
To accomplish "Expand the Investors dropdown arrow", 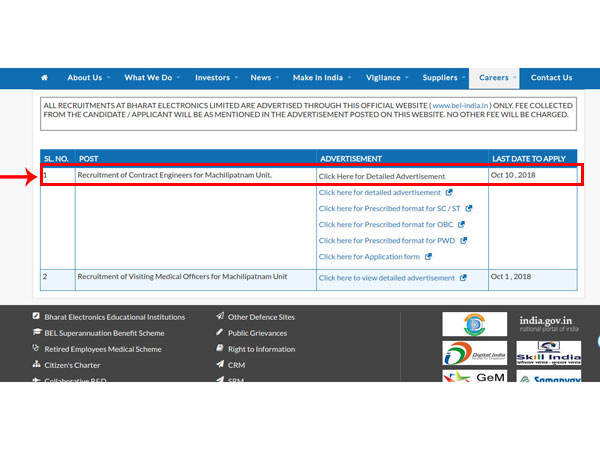I will pyautogui.click(x=236, y=78).
